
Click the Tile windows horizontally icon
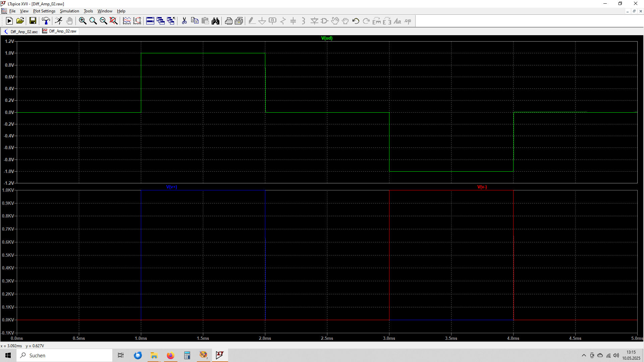click(x=150, y=21)
